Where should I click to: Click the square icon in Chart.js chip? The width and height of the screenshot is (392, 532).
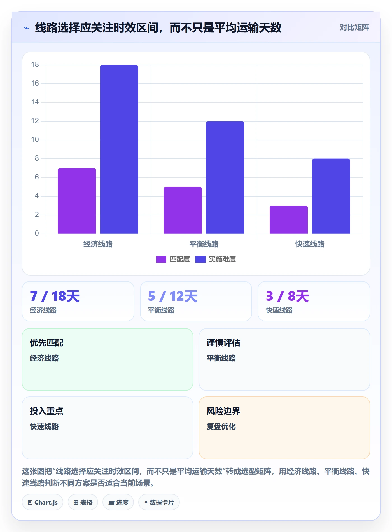pos(30,503)
